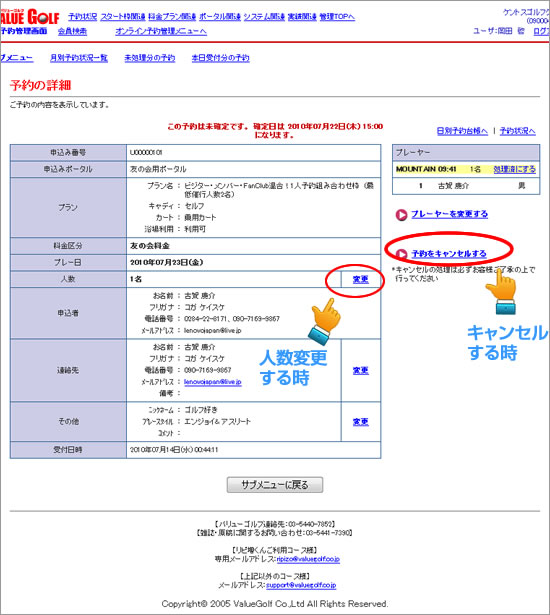Click the support@valuegolf.co.jp email link
550x615 pixels.
pos(301,585)
